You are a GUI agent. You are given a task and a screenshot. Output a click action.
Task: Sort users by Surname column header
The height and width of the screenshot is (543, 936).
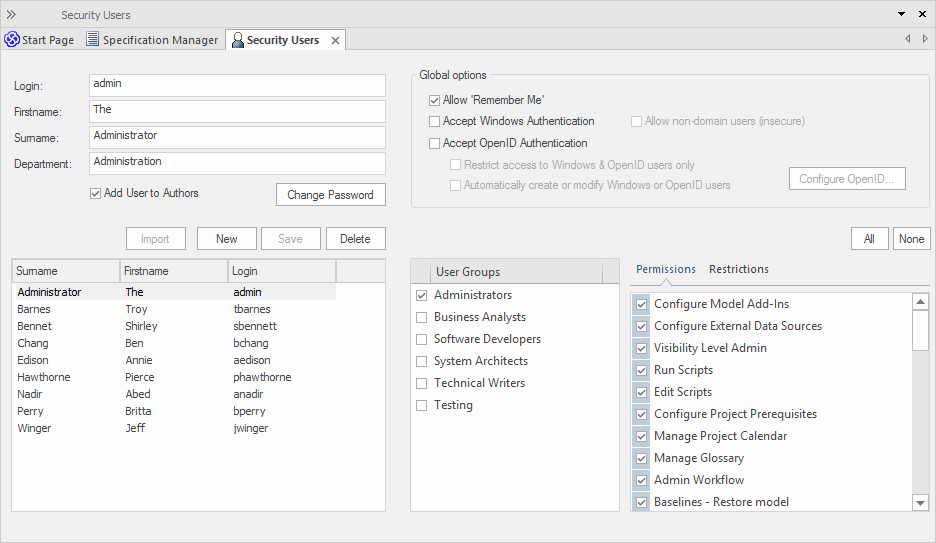coord(65,271)
